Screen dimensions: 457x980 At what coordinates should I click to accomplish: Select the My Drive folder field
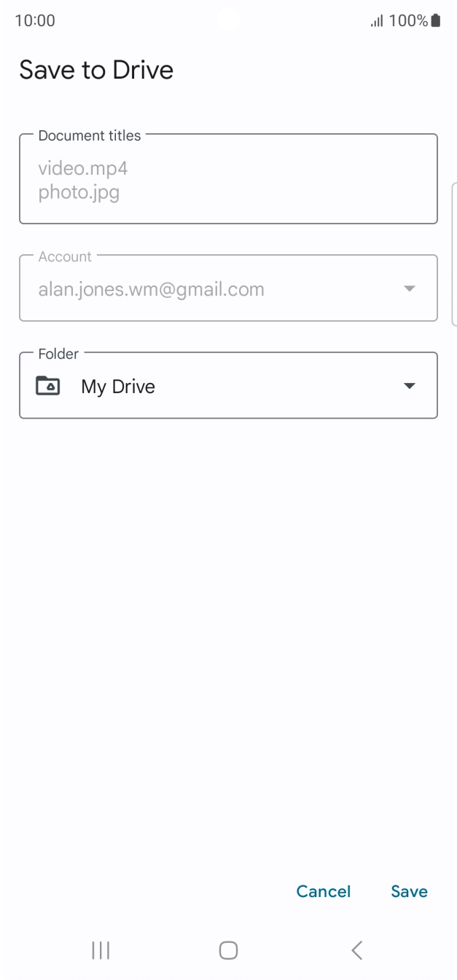coord(228,385)
